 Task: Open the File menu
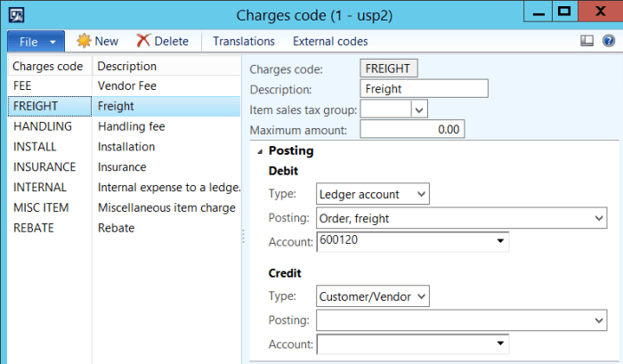(x=36, y=41)
